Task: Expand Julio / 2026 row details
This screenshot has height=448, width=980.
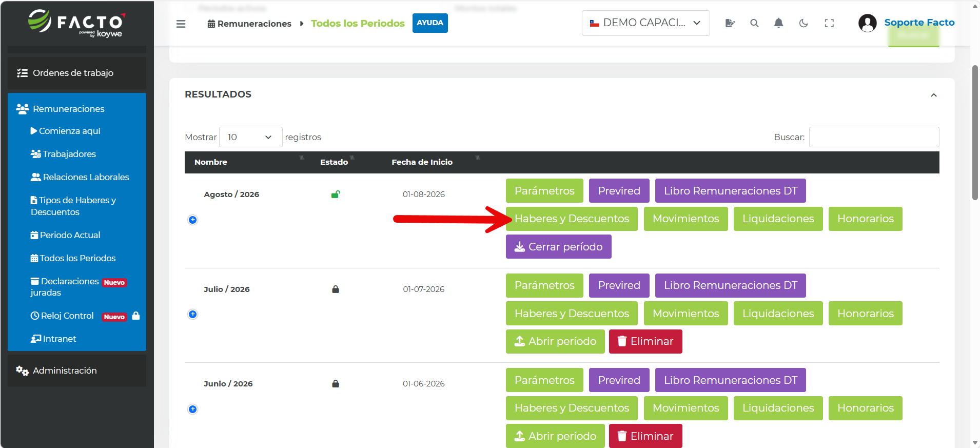Action: click(193, 314)
